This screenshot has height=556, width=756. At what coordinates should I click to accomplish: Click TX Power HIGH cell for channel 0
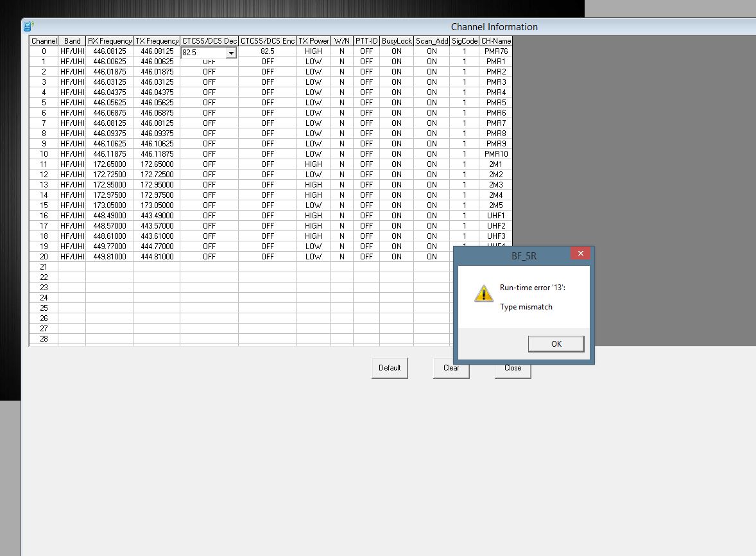point(313,51)
